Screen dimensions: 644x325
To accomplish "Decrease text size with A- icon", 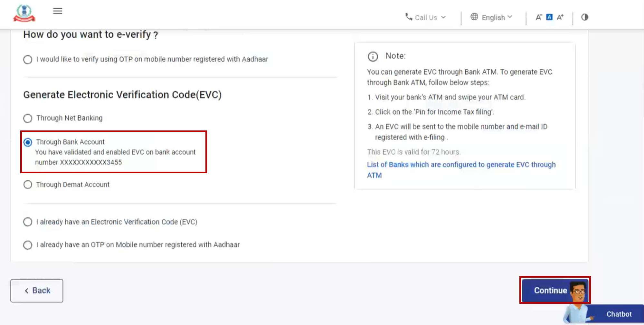I will tap(538, 17).
